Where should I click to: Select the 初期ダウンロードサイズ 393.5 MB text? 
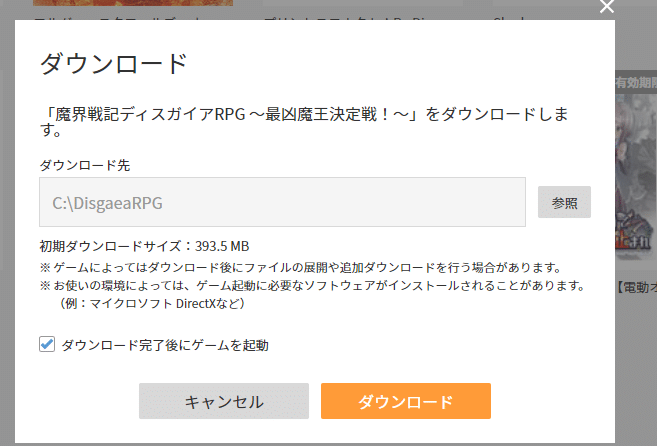pos(144,246)
